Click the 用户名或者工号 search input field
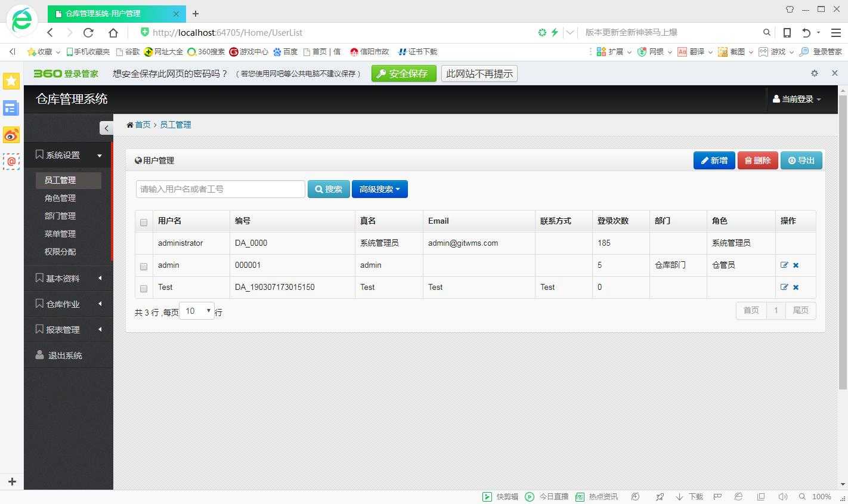 click(221, 189)
